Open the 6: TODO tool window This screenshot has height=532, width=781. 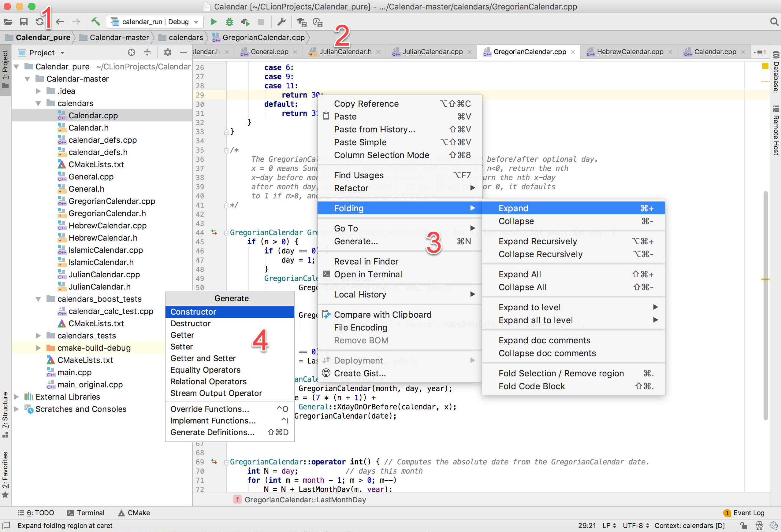point(35,513)
